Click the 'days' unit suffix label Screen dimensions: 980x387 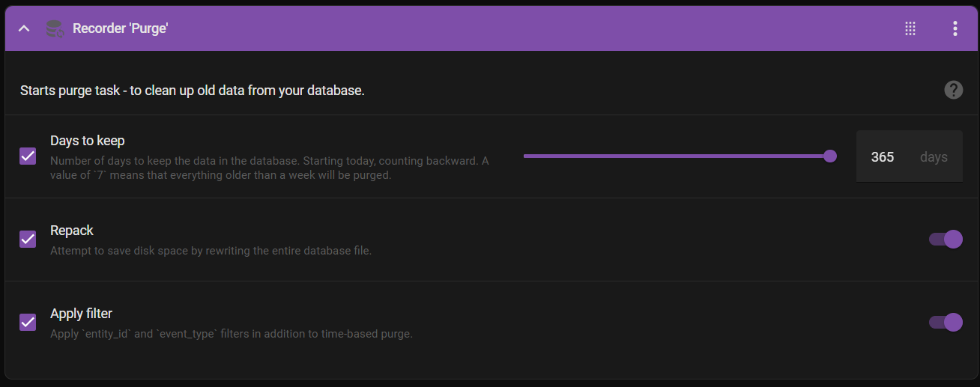(x=934, y=157)
